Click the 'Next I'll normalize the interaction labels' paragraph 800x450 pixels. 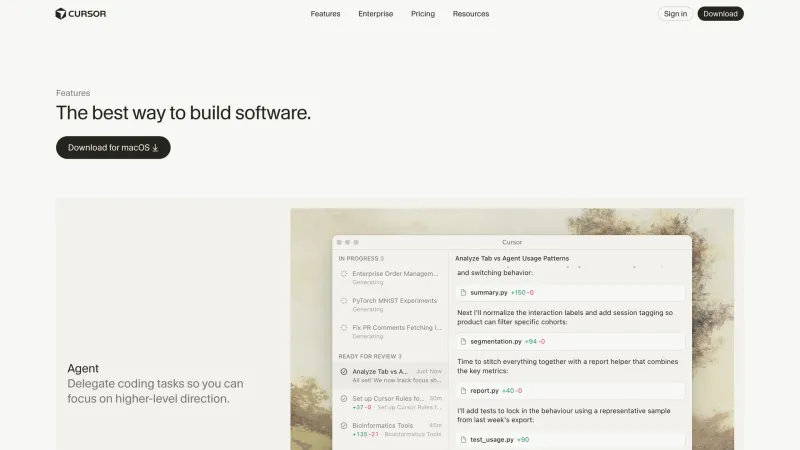[x=565, y=317]
